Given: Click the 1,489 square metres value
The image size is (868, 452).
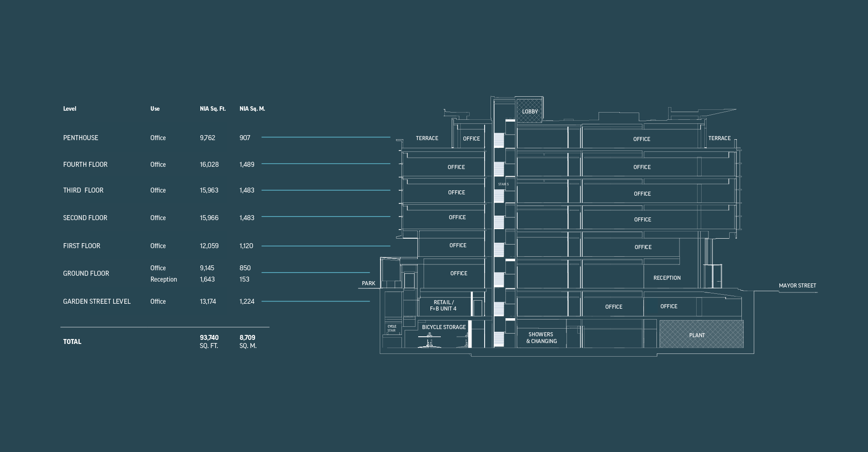Looking at the screenshot, I should 247,165.
